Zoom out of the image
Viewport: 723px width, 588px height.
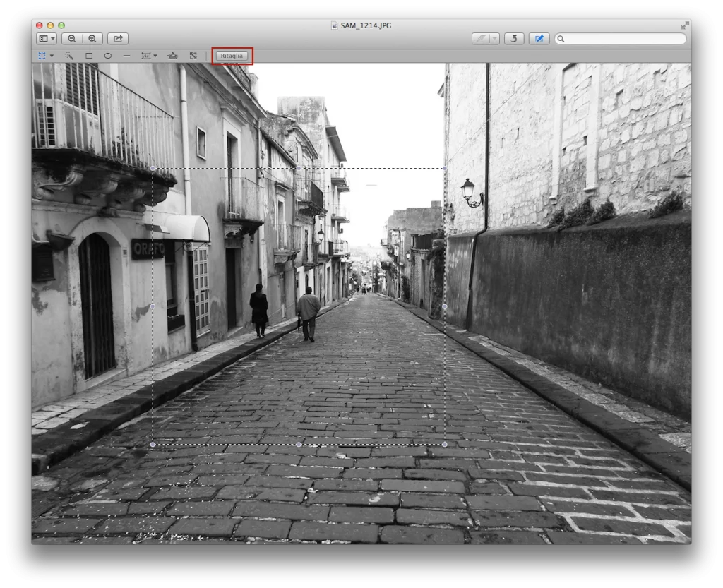pos(72,39)
